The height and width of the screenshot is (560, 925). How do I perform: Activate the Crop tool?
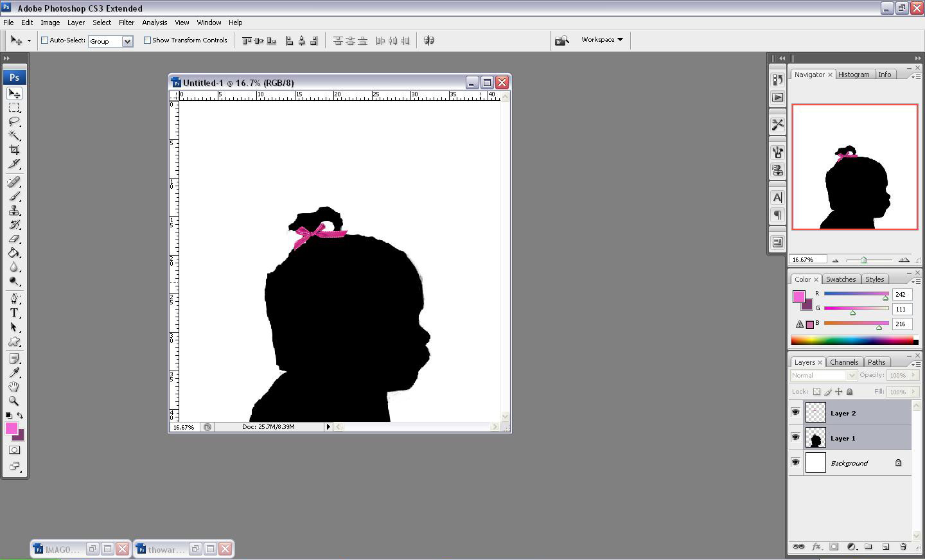point(14,150)
